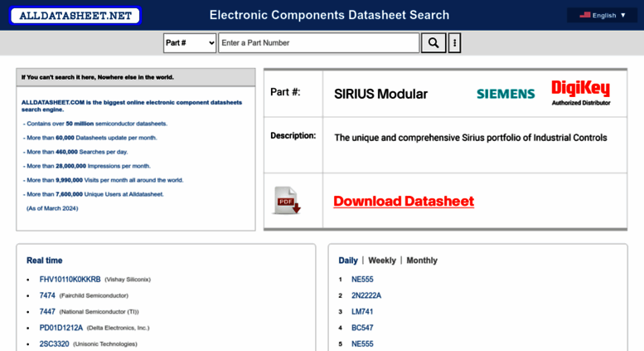The height and width of the screenshot is (351, 644).
Task: Click the Sirius portfolio description text
Action: [x=471, y=138]
